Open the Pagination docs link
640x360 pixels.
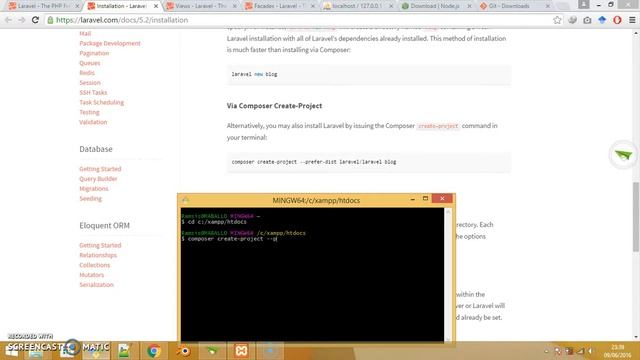pos(94,53)
